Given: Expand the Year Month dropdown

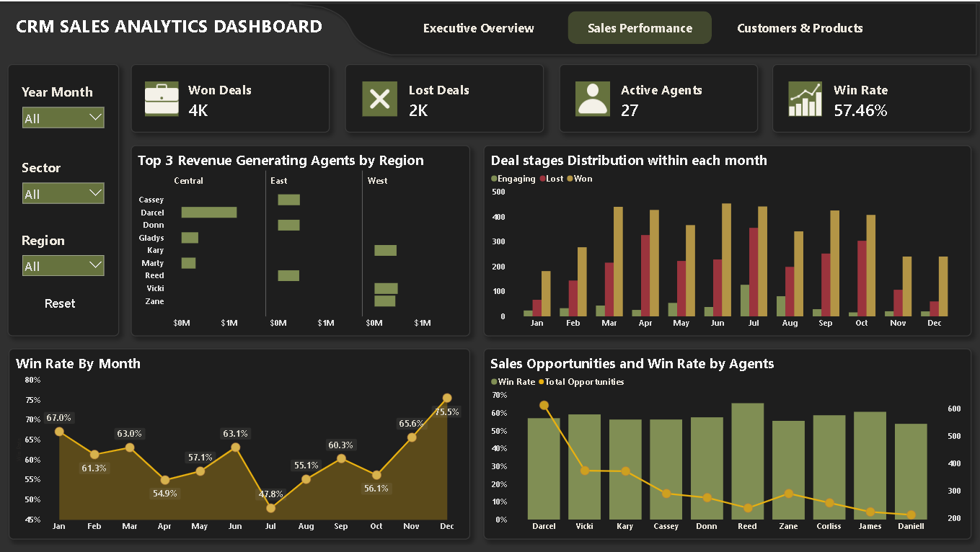Looking at the screenshot, I should (63, 118).
